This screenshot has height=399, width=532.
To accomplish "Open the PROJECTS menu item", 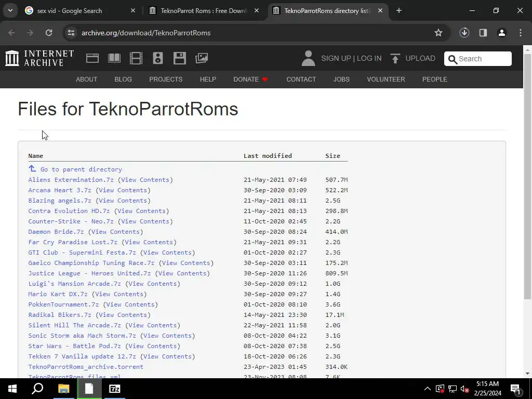I will (166, 79).
